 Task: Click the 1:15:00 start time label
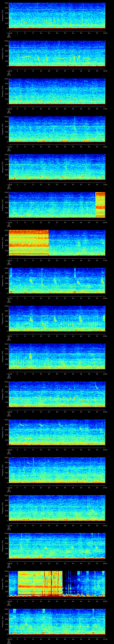[x=9, y=71]
